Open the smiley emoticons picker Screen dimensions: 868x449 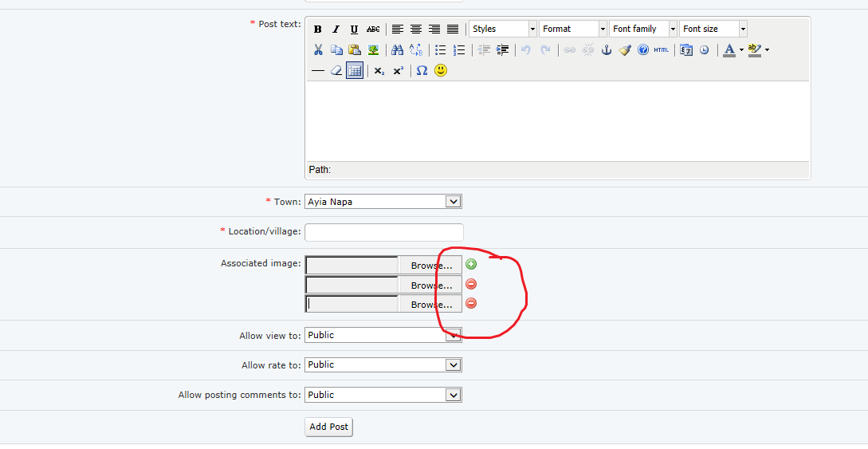coord(441,71)
